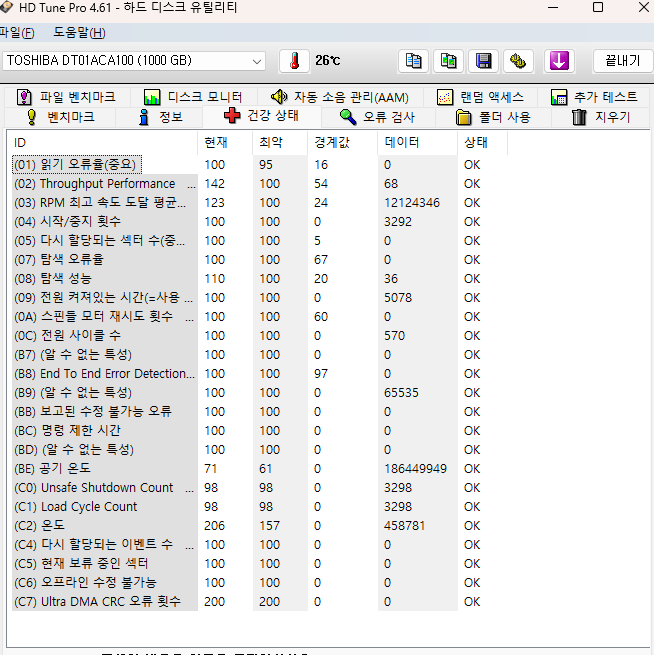Sort by the ID column header
The height and width of the screenshot is (655, 654).
[x=102, y=143]
